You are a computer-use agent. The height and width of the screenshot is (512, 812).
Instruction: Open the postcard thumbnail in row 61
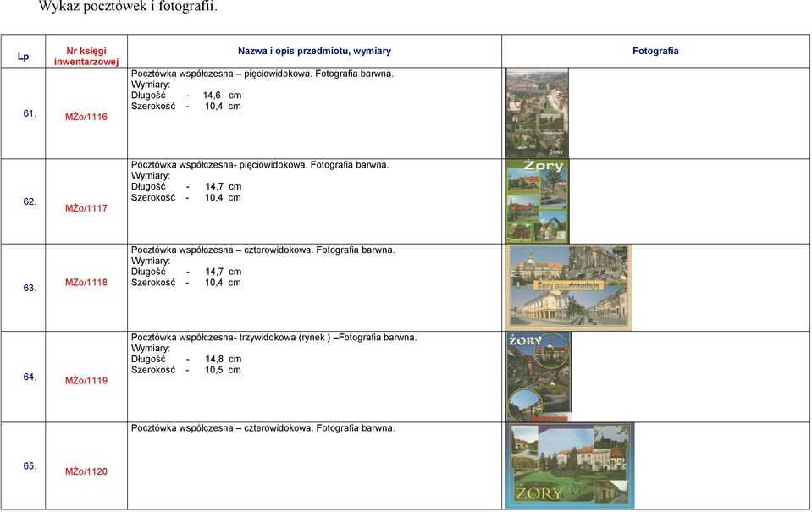pos(537,113)
